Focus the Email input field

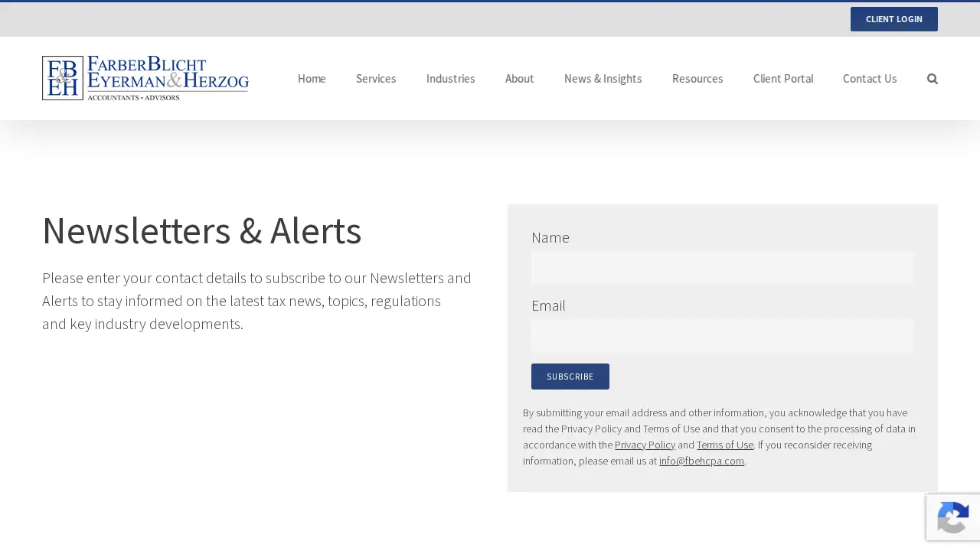pos(722,336)
